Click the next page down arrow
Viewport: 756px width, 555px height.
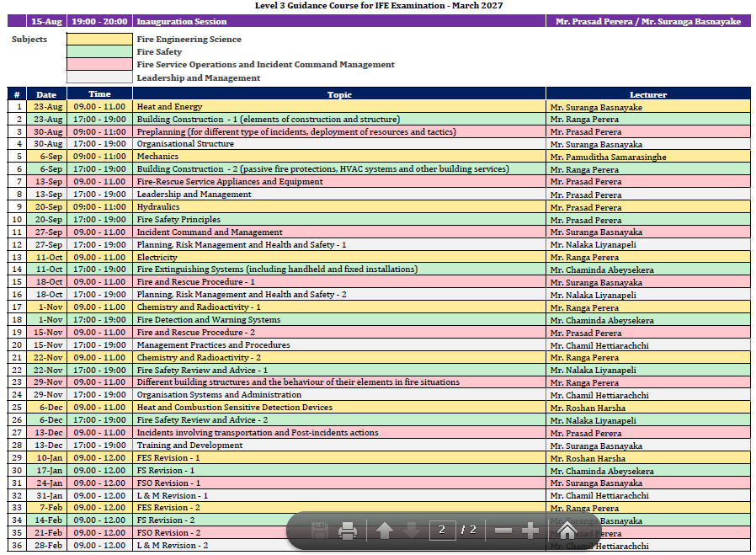point(412,531)
